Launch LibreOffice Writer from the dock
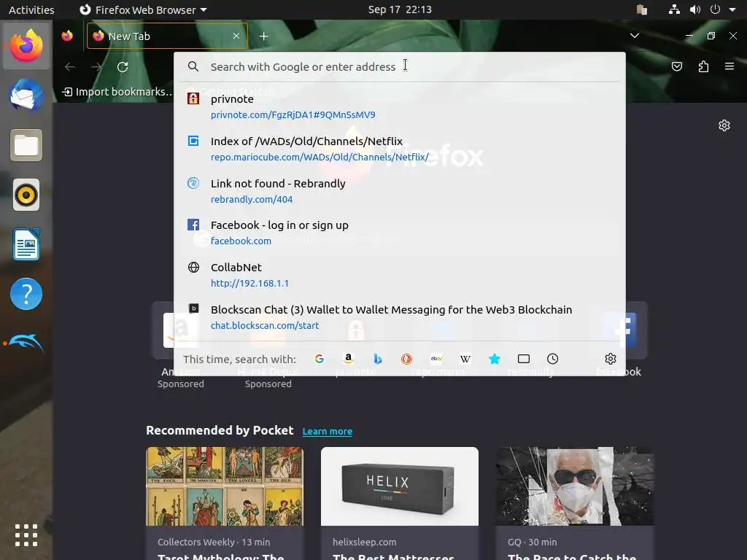Viewport: 747px width, 560px height. coord(26,244)
